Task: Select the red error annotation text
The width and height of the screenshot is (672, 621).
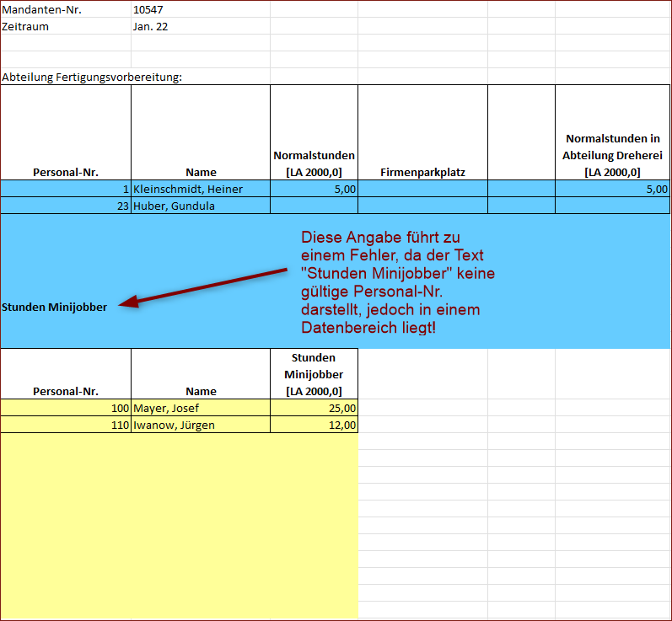Action: click(x=396, y=282)
